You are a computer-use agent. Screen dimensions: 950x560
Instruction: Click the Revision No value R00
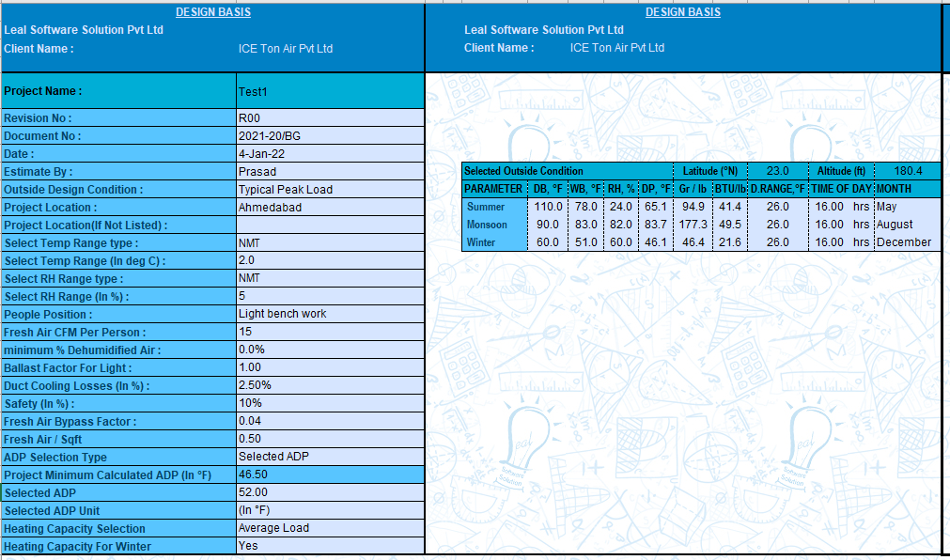click(x=330, y=118)
